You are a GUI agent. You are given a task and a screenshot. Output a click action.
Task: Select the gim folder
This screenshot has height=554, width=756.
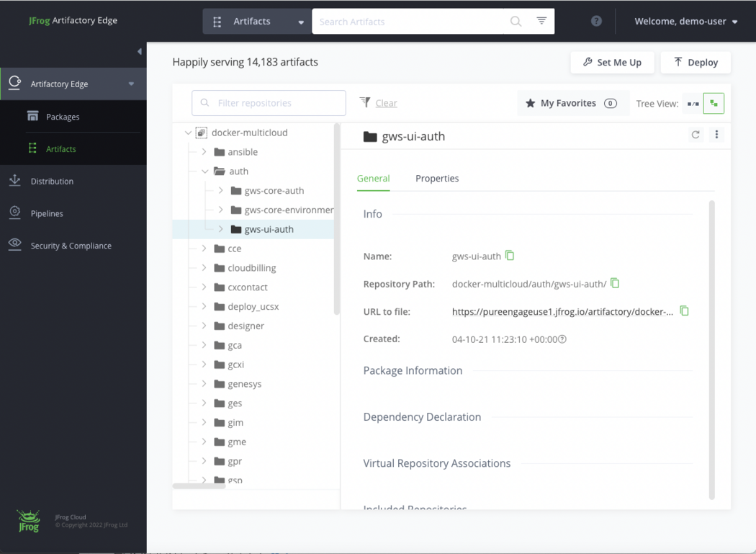point(235,422)
